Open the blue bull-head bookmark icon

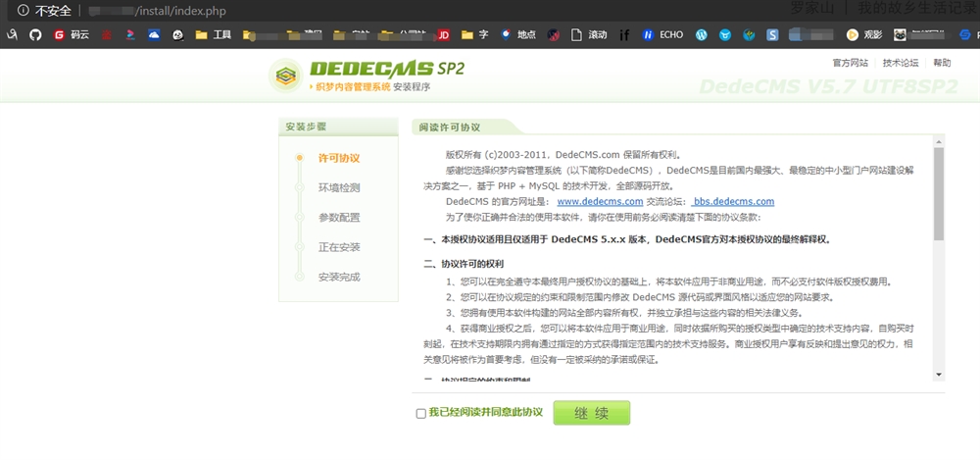point(725,35)
